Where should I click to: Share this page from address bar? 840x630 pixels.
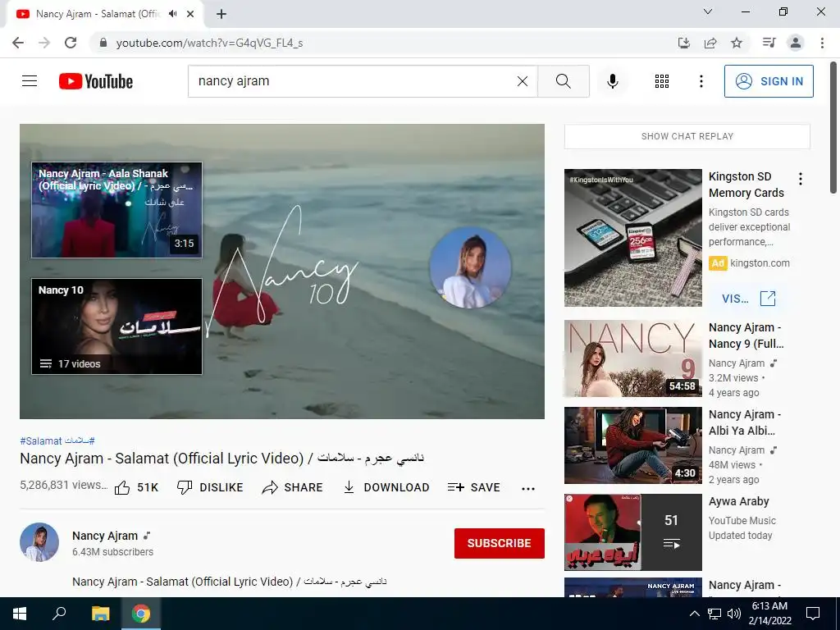[710, 43]
